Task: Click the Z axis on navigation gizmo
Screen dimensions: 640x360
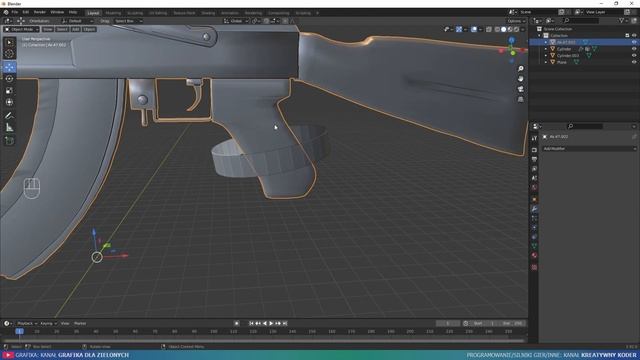Action: point(511,40)
